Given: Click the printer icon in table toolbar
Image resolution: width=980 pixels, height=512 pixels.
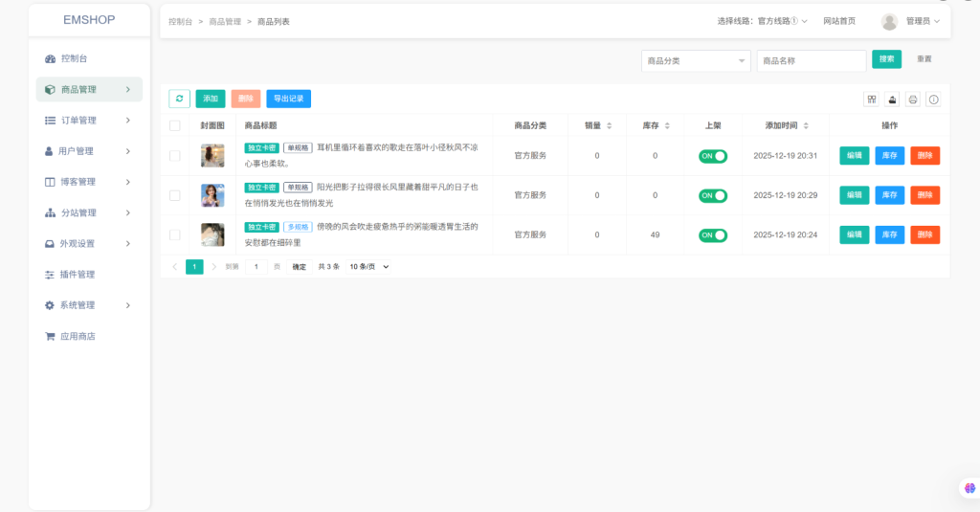Looking at the screenshot, I should [x=912, y=100].
